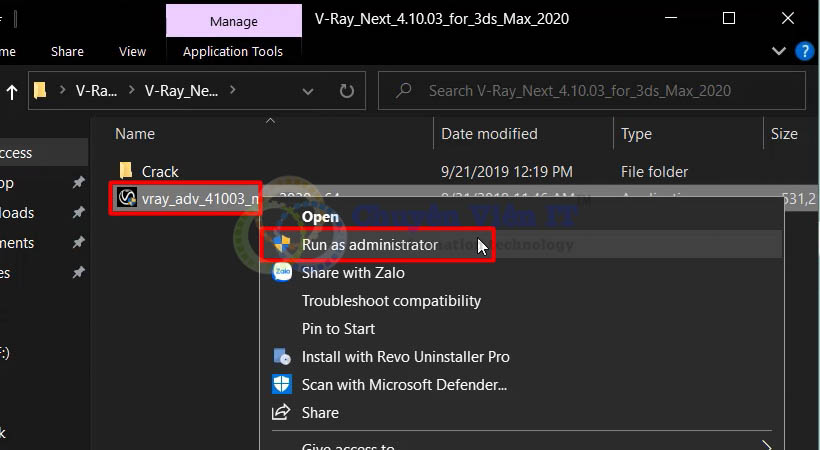This screenshot has height=450, width=820.
Task: Click the Share icon in context menu
Action: [282, 413]
